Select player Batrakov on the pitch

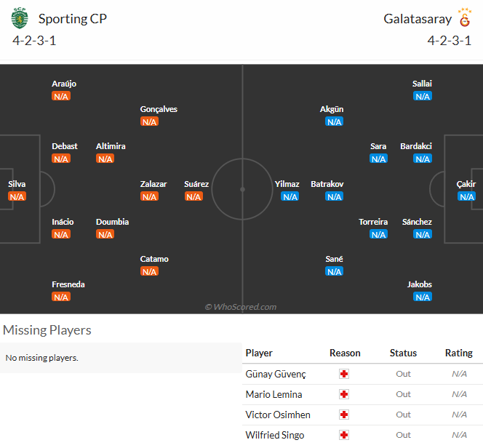(327, 184)
